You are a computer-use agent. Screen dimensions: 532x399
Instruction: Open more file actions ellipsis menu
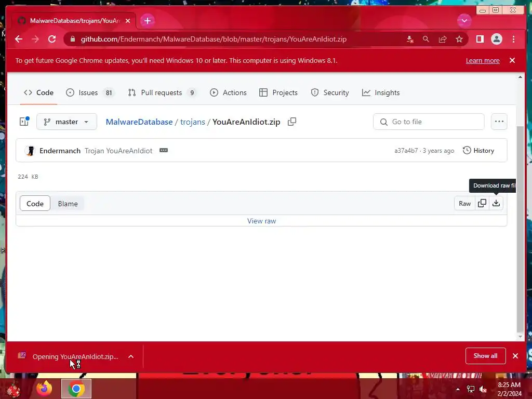click(x=499, y=122)
